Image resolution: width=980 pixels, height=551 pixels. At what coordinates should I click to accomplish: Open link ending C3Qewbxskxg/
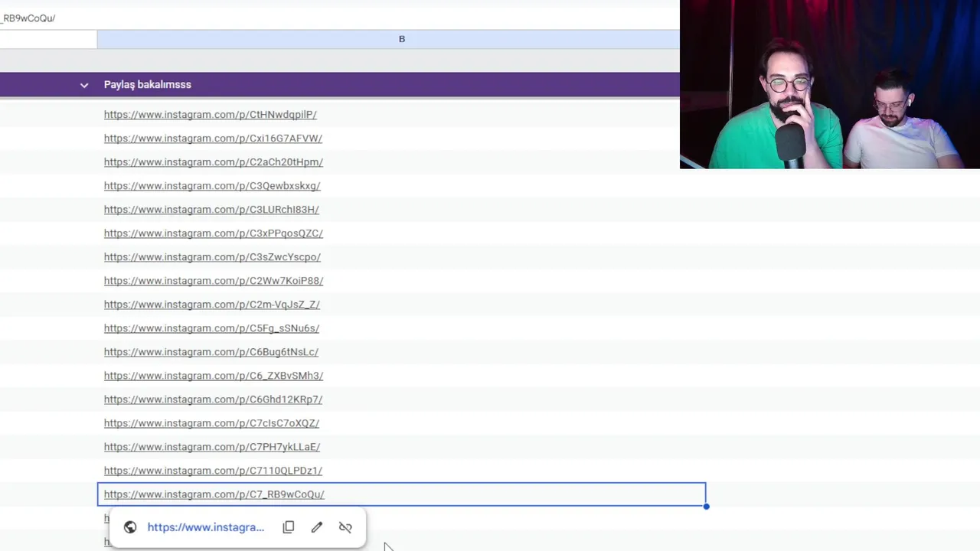(212, 186)
